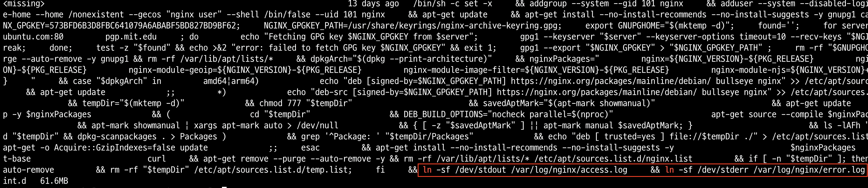
Task: Select the case "$dpkgArch" in statement
Action: click(117, 81)
